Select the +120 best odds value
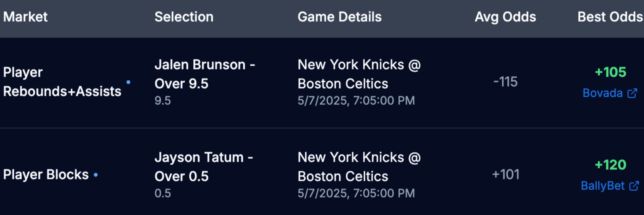This screenshot has width=644, height=215. (x=611, y=165)
